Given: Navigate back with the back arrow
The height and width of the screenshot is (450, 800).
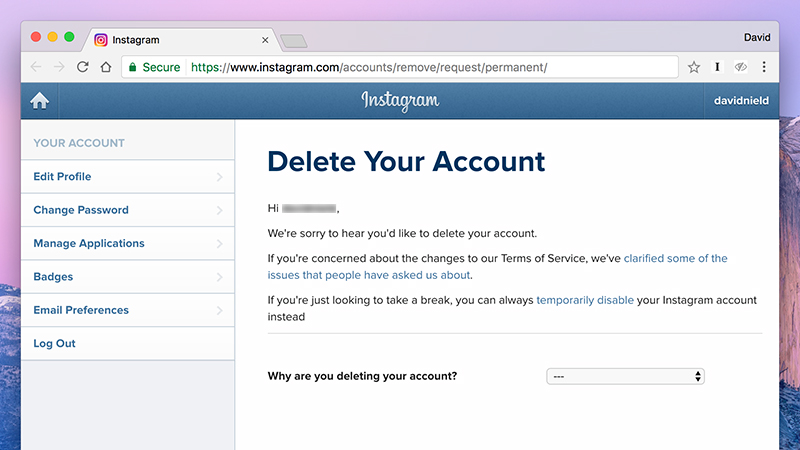Looking at the screenshot, I should (36, 67).
